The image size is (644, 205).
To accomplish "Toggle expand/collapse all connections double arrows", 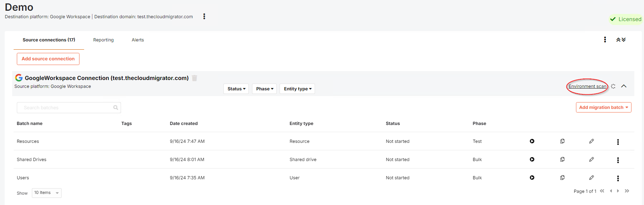I will tap(621, 40).
